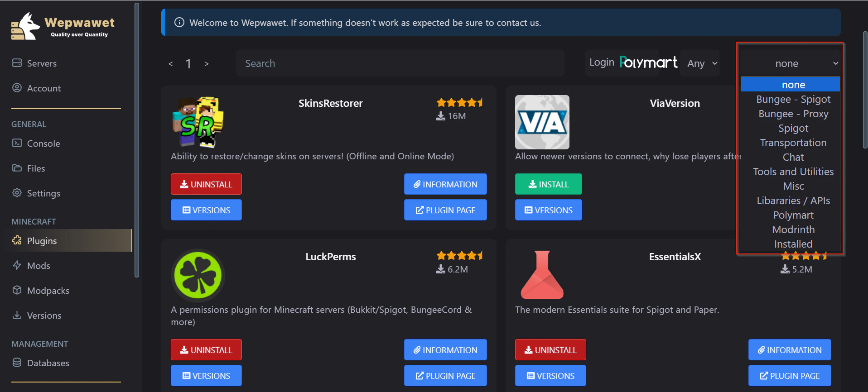
Task: Select Spigot category option
Action: click(791, 128)
